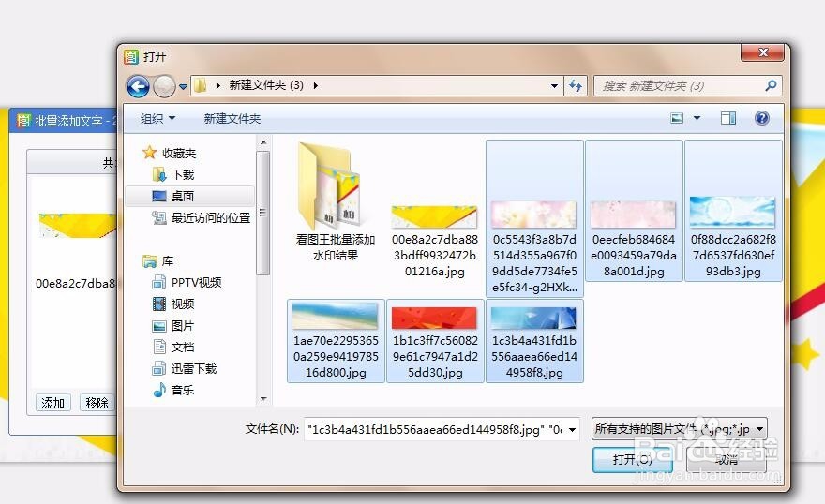Click the 打开(O) button
This screenshot has height=504, width=825.
pyautogui.click(x=633, y=460)
